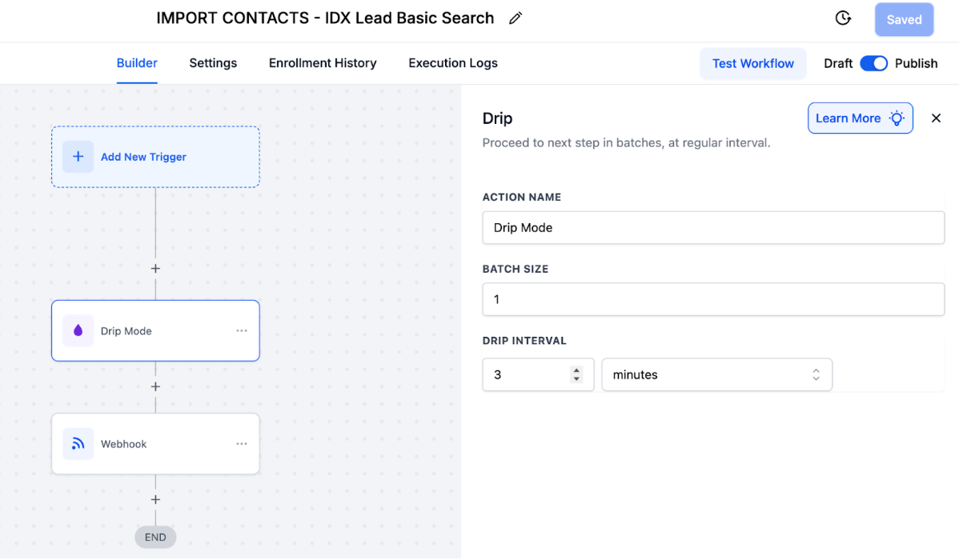Add step between trigger and Drip Mode
Viewport: 967px width, 560px height.
tap(155, 269)
